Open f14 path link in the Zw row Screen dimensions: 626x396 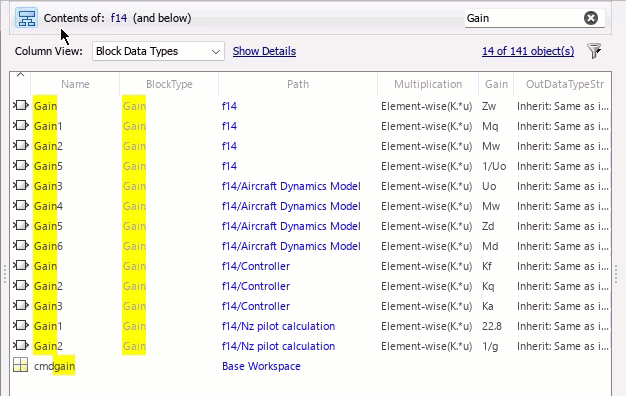pyautogui.click(x=229, y=106)
